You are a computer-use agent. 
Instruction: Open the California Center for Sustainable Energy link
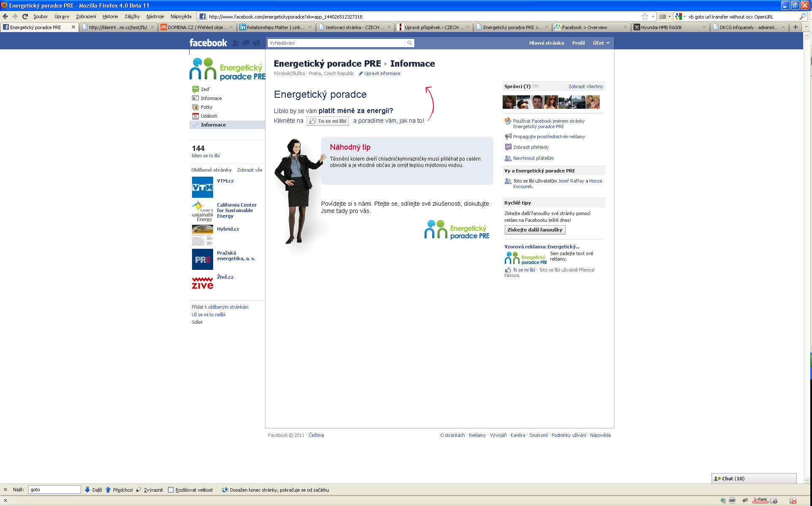coord(237,210)
